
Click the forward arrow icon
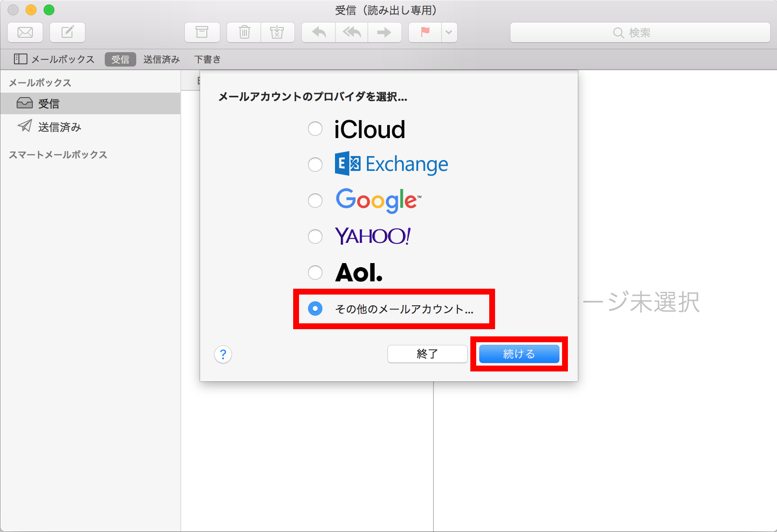pyautogui.click(x=384, y=32)
